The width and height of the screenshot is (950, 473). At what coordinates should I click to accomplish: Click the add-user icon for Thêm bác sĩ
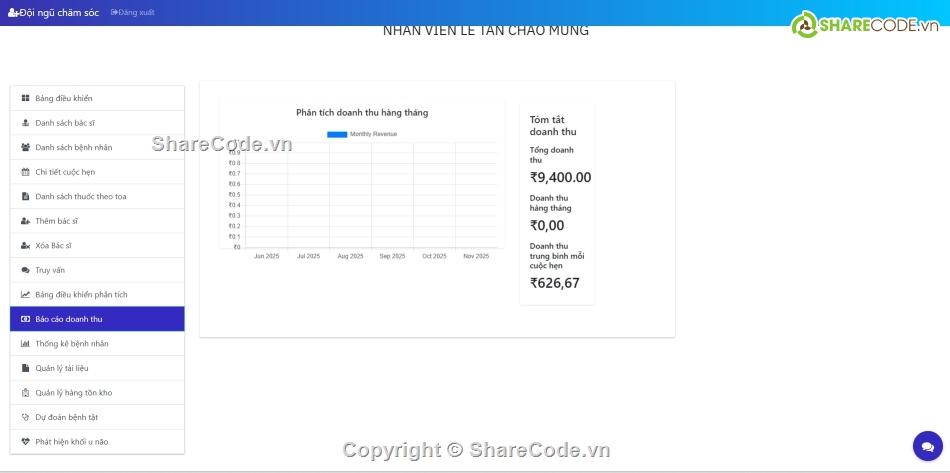click(x=25, y=221)
